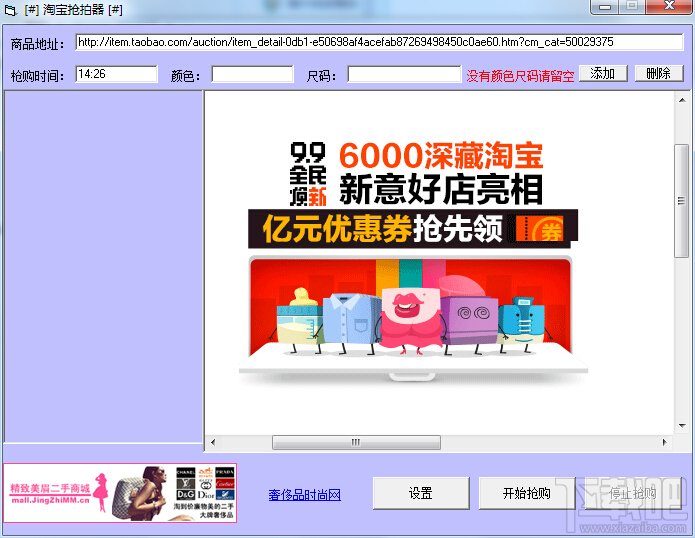Focus the 尺码 size input box
The height and width of the screenshot is (538, 695).
[404, 74]
